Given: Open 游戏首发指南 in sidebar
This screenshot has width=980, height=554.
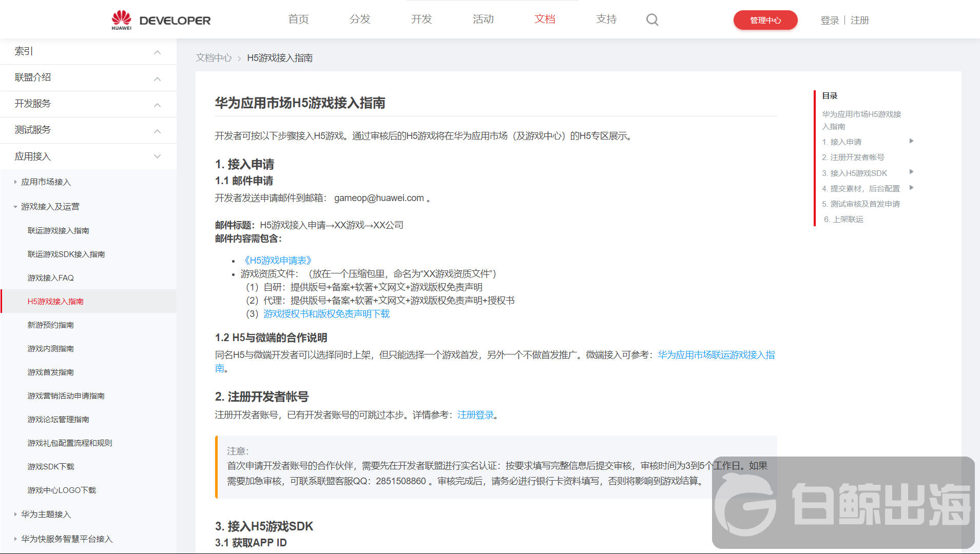Looking at the screenshot, I should (51, 372).
